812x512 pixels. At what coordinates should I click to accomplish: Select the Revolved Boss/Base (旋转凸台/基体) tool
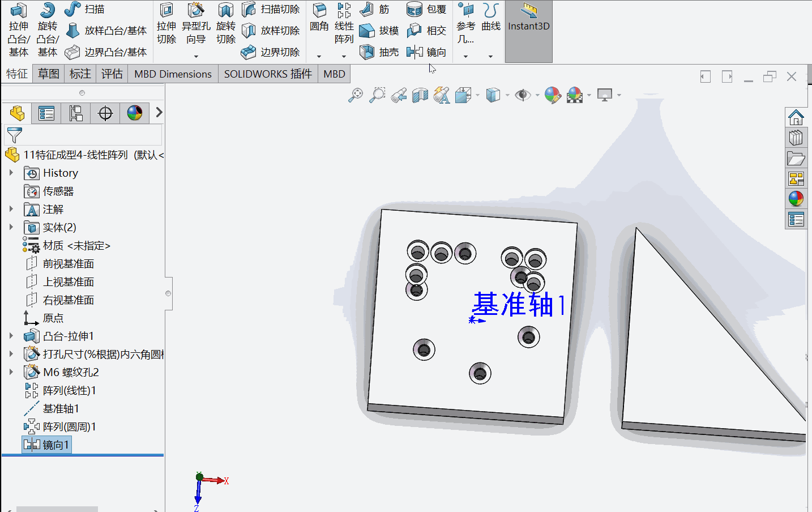tap(48, 30)
